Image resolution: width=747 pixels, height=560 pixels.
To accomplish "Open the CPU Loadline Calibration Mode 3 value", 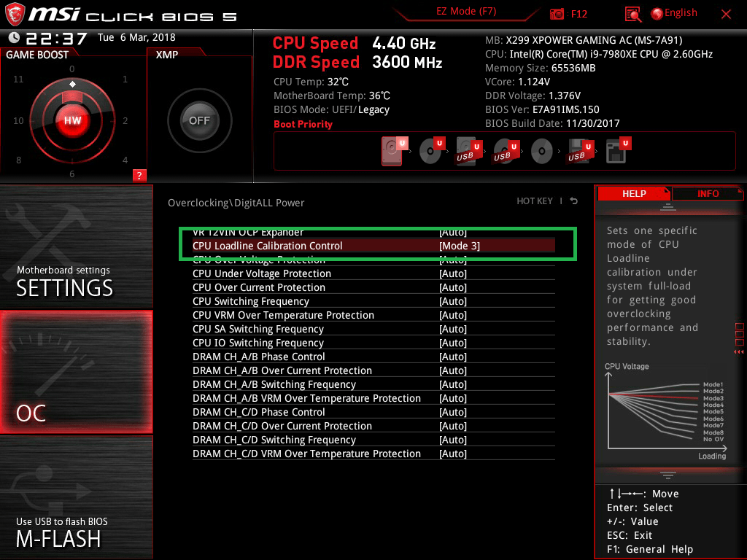I will 460,246.
